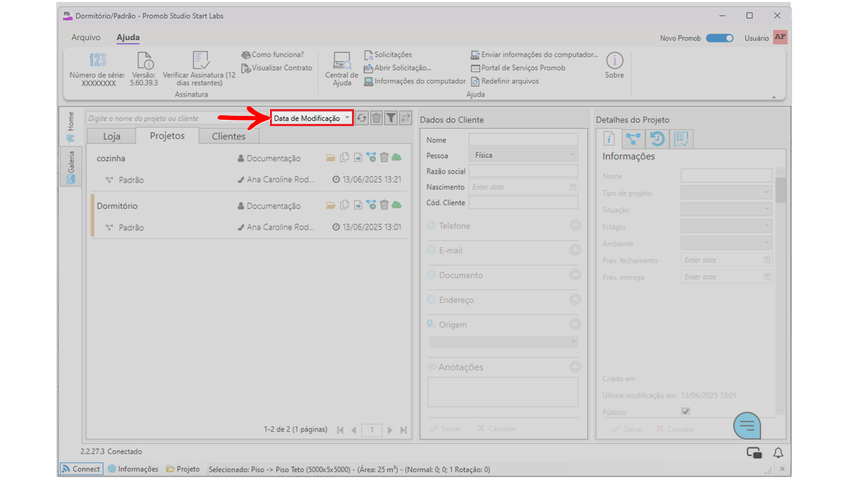Viewport: 868px width, 488px height.
Task: Click the export icon of cozinha project
Action: [358, 157]
